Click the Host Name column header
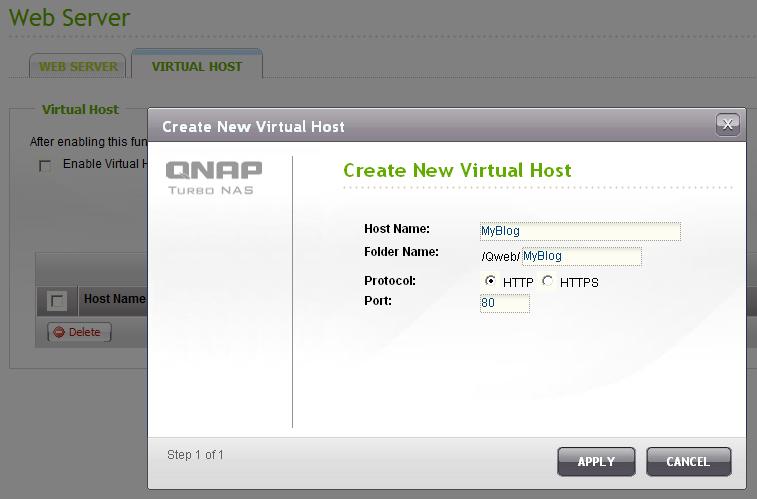The image size is (757, 499). [114, 299]
